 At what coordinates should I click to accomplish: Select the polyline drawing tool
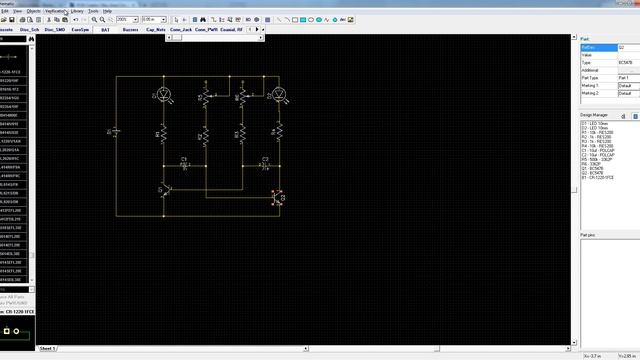coord(327,20)
